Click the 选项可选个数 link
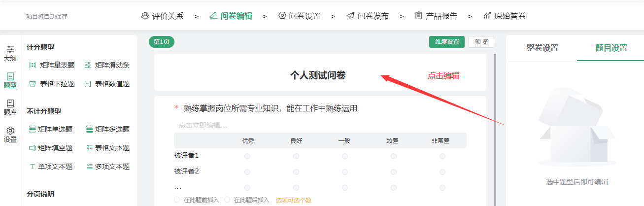The width and height of the screenshot is (644, 206). pyautogui.click(x=293, y=200)
